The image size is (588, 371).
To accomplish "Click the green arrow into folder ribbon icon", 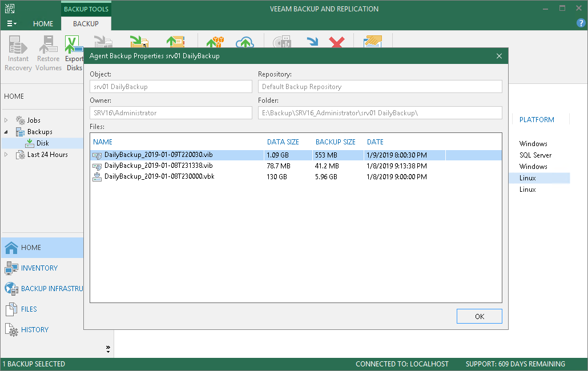I will click(x=139, y=41).
